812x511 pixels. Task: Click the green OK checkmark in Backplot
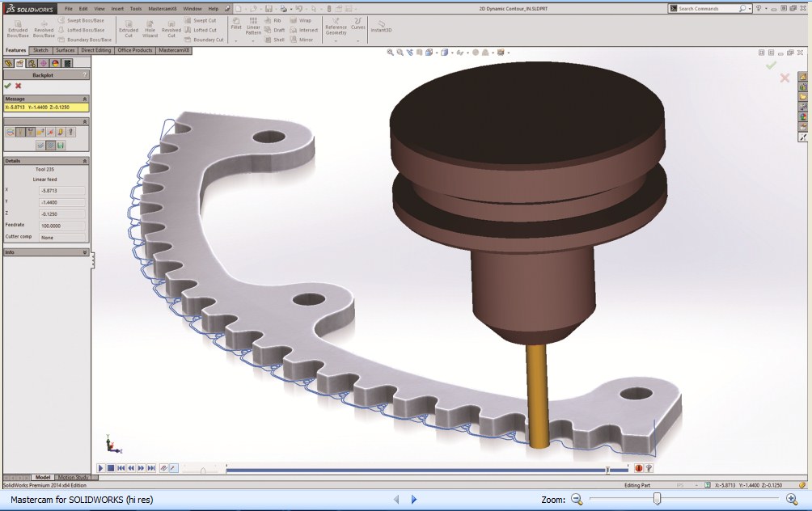(7, 86)
